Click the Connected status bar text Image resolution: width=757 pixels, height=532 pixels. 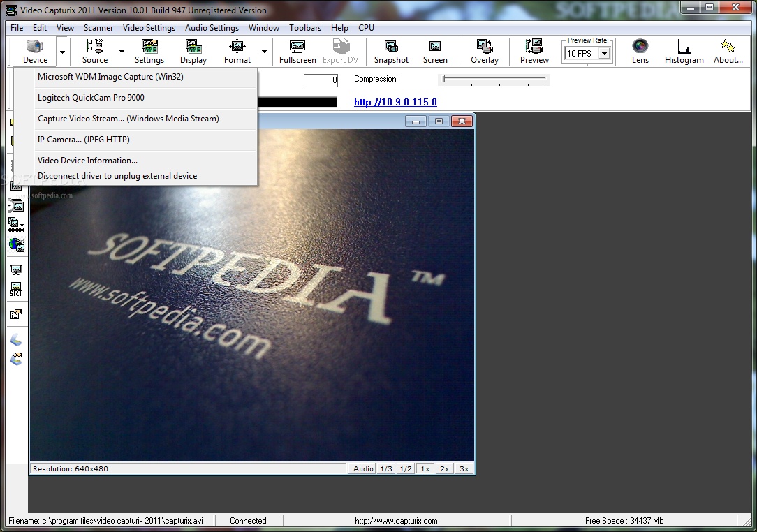[x=248, y=521]
